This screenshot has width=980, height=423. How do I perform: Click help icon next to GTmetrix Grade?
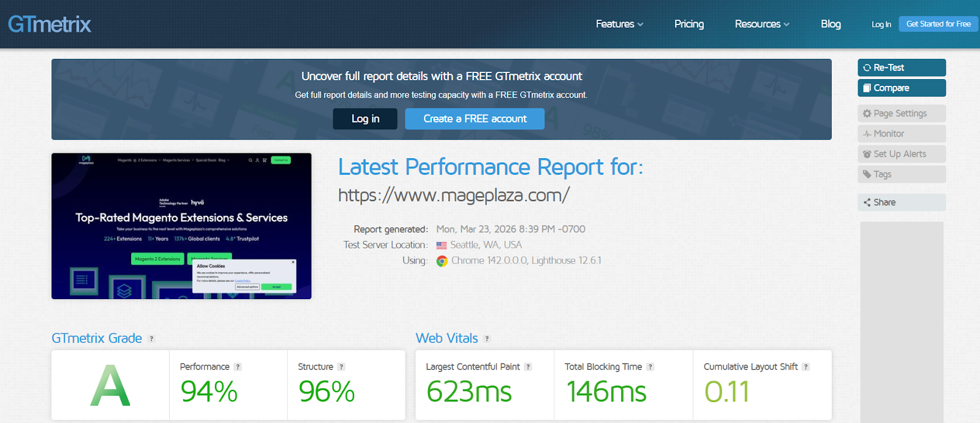(151, 338)
